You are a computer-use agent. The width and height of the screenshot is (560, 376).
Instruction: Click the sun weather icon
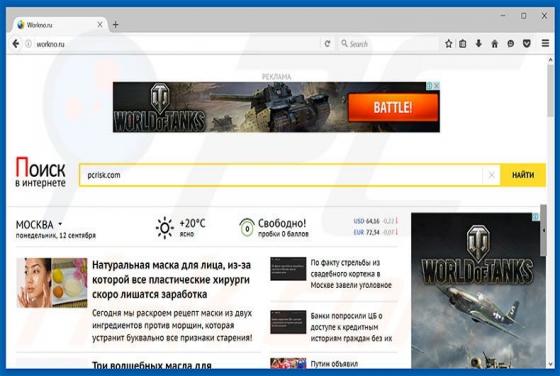pyautogui.click(x=165, y=227)
